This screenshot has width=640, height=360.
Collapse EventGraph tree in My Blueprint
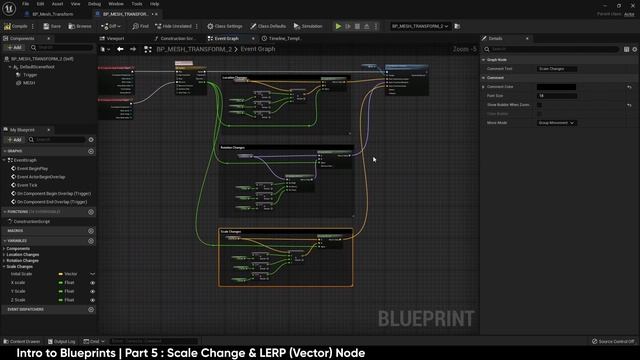point(4,160)
